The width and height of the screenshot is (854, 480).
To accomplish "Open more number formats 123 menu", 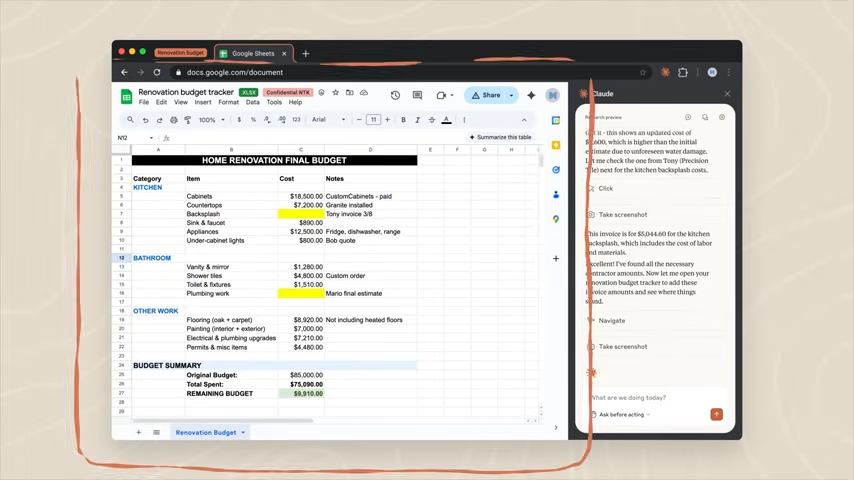I will 296,120.
